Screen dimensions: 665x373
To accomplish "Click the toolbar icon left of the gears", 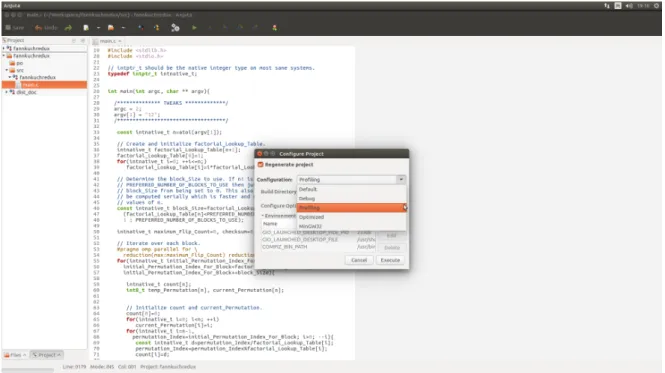I will (x=156, y=28).
